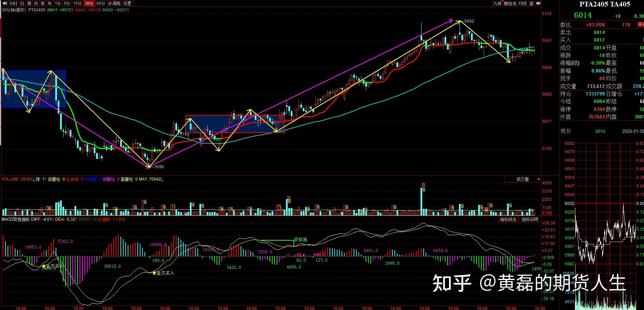The image size is (644, 310).
Task: Click the PTA2405 TA405 contract title
Action: (x=605, y=4)
